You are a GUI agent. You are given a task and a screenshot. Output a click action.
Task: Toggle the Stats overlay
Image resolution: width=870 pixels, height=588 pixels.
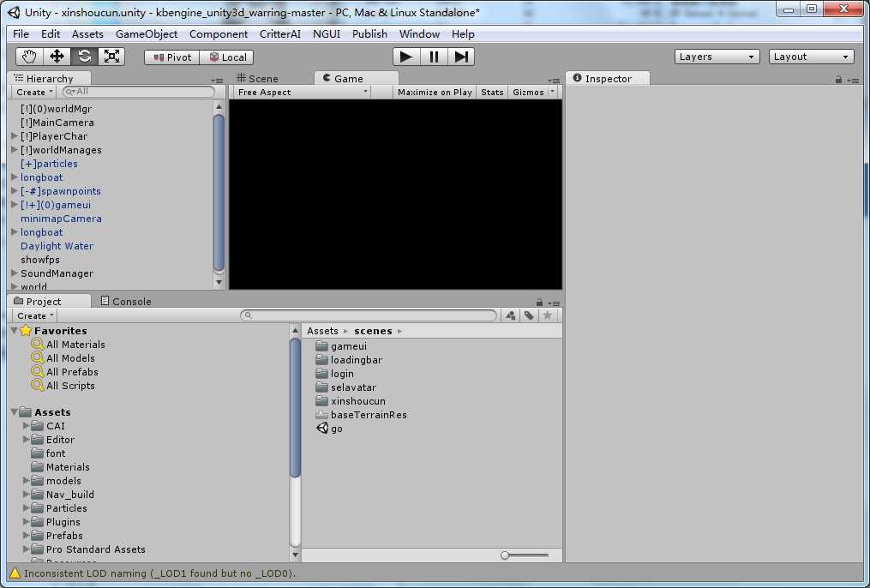[492, 92]
